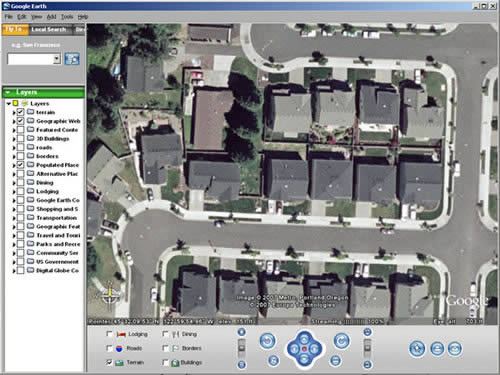
Task: Click the compass overlay on the map
Action: (x=110, y=295)
